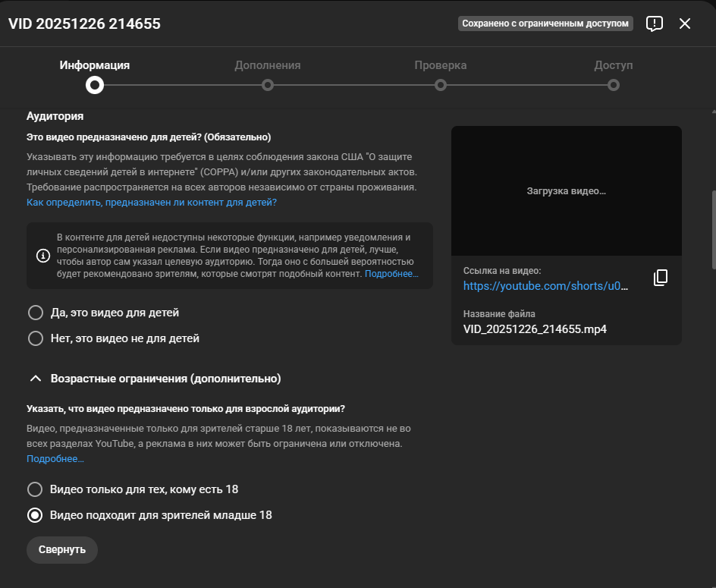Click the dialog's vertical scrollbar
The image size is (716, 588).
(x=712, y=228)
